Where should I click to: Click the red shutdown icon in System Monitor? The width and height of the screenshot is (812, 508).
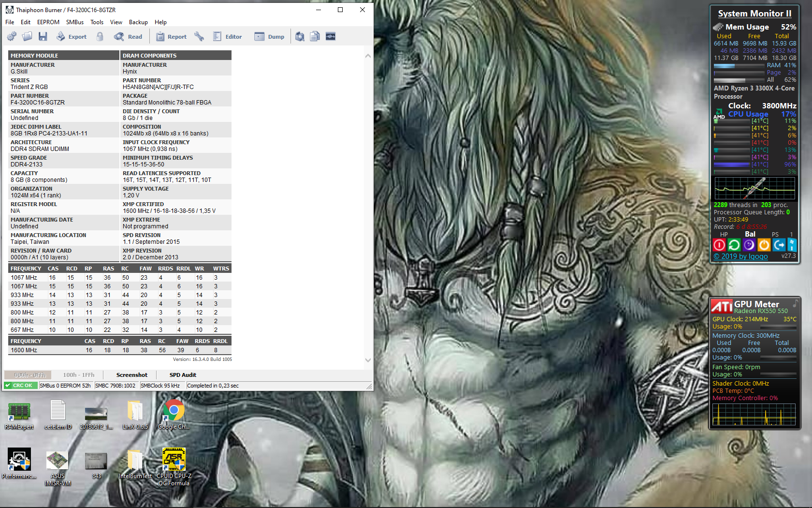(x=719, y=245)
